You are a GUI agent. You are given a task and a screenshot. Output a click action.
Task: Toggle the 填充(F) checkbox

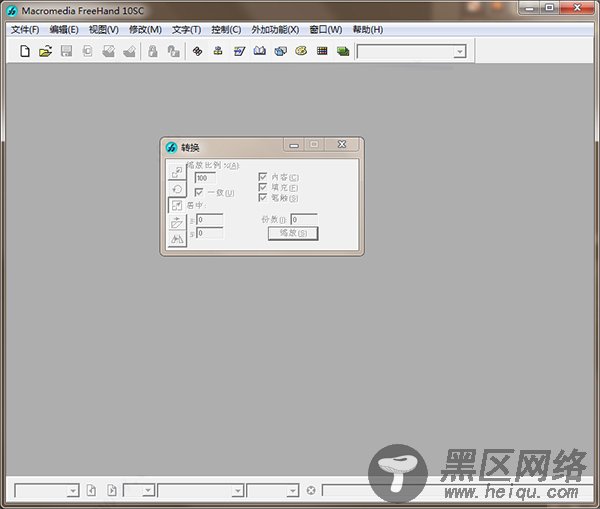263,187
